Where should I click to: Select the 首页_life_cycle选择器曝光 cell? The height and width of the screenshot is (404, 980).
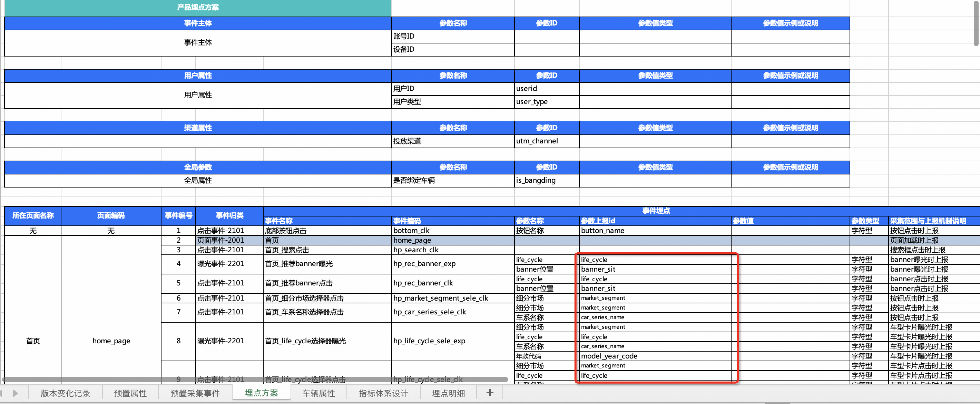click(327, 341)
